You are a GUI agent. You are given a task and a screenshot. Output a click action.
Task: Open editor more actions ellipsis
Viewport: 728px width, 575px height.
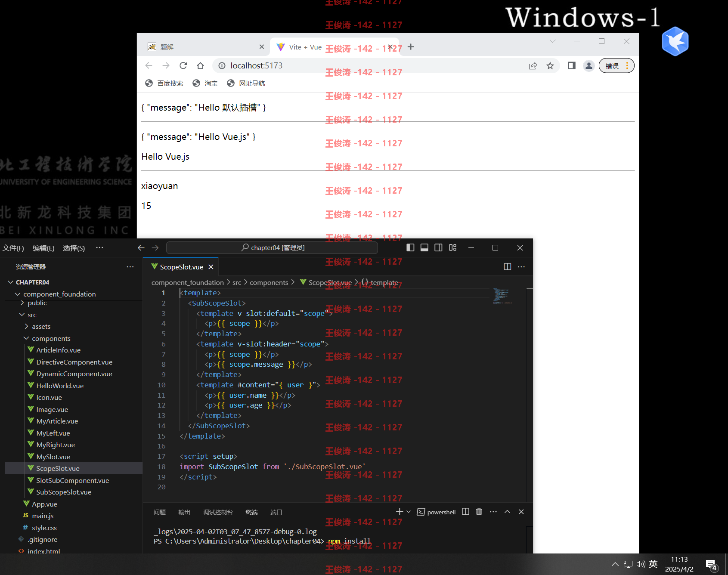click(521, 267)
